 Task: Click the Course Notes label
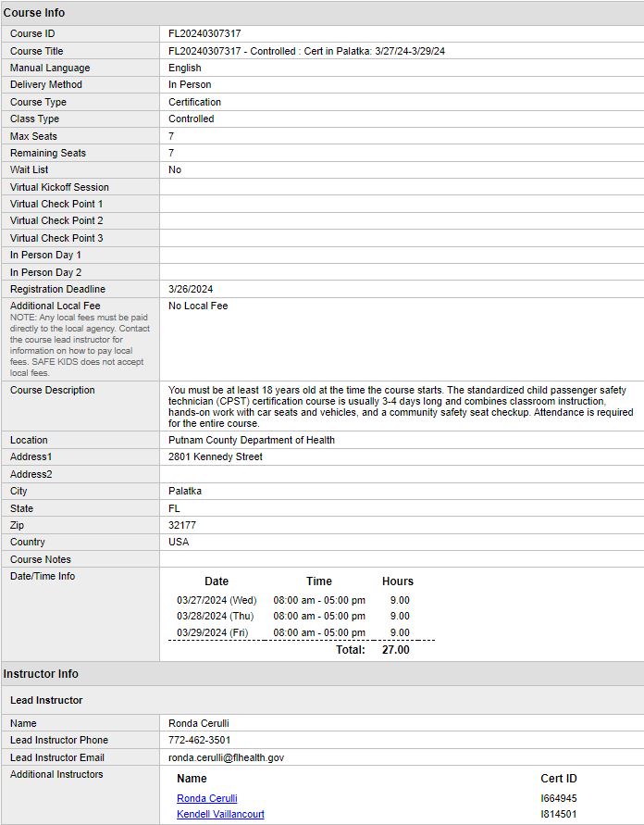pos(41,559)
